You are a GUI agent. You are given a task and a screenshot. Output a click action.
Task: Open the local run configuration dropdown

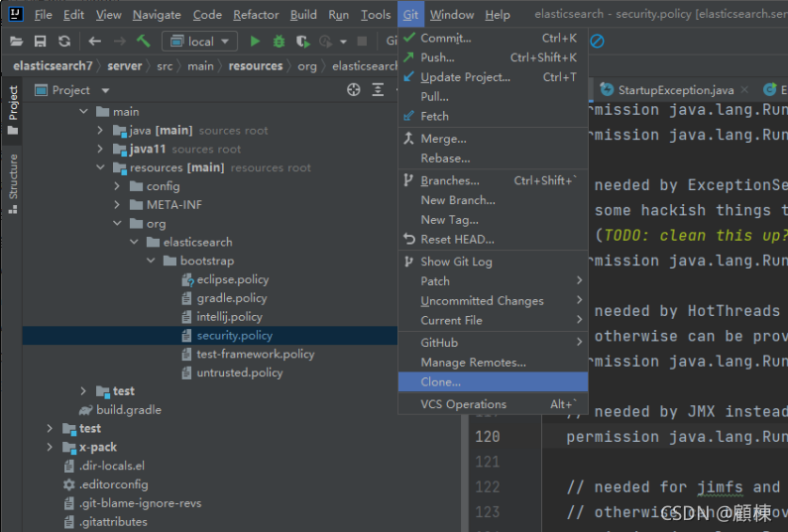(200, 42)
